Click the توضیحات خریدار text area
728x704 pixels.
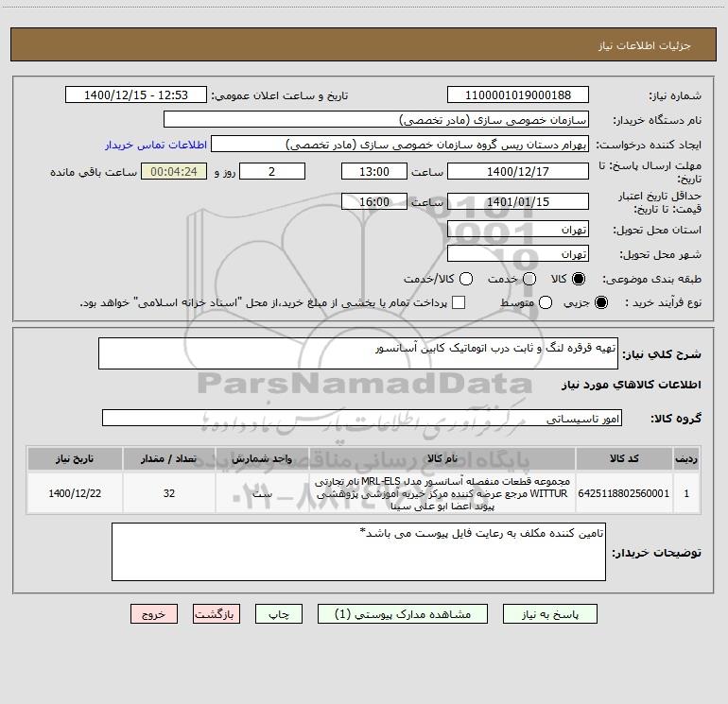(x=358, y=552)
